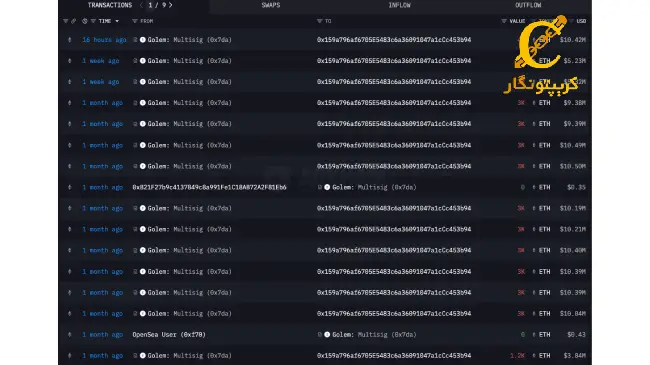Viewport: 650px width, 365px height.
Task: Expand the TIME sort dropdown arrow
Action: pyautogui.click(x=117, y=21)
